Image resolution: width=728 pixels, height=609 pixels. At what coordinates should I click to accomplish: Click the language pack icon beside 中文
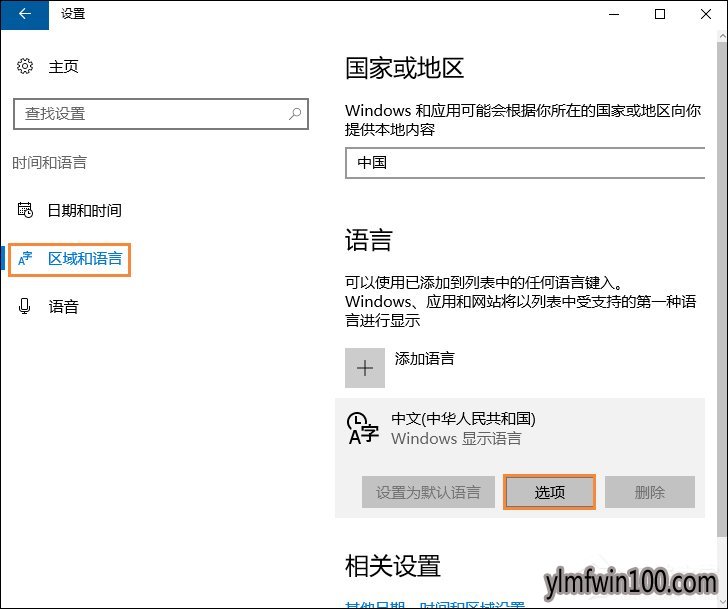pyautogui.click(x=363, y=428)
